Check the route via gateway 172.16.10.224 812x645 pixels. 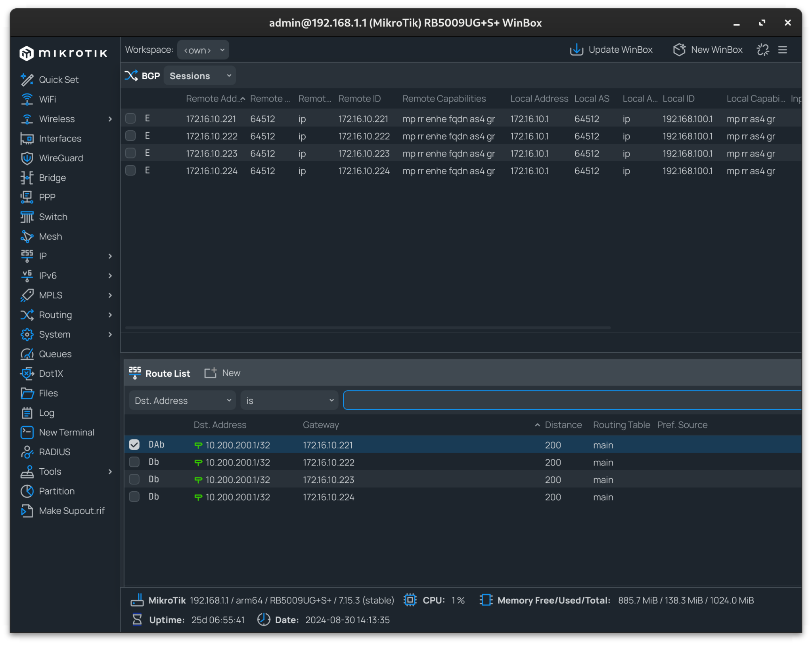134,497
